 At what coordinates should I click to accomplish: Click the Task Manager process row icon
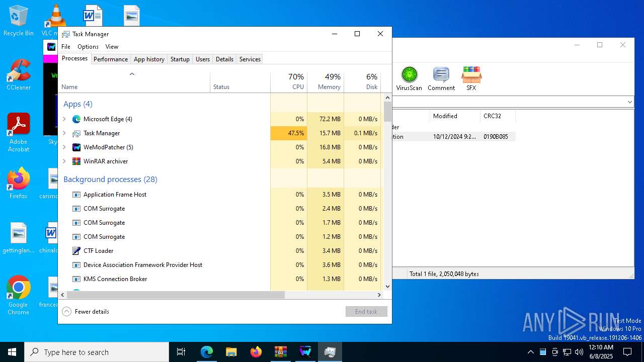click(76, 133)
